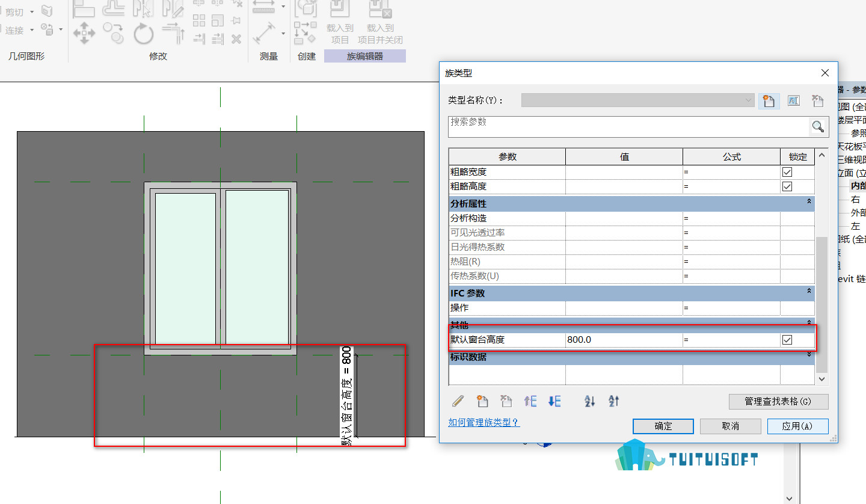
Task: Click the 确定 OK button
Action: click(663, 426)
